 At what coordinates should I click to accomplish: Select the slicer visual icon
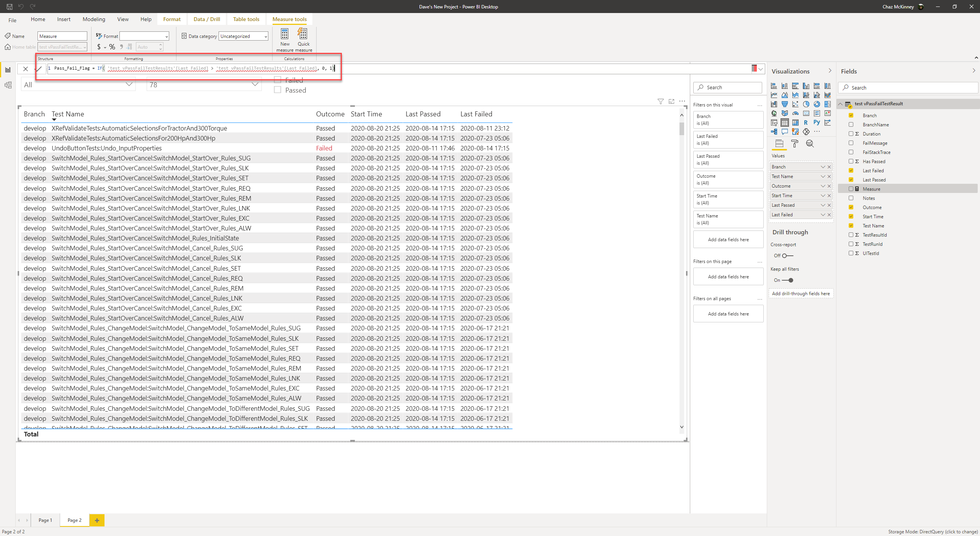774,123
